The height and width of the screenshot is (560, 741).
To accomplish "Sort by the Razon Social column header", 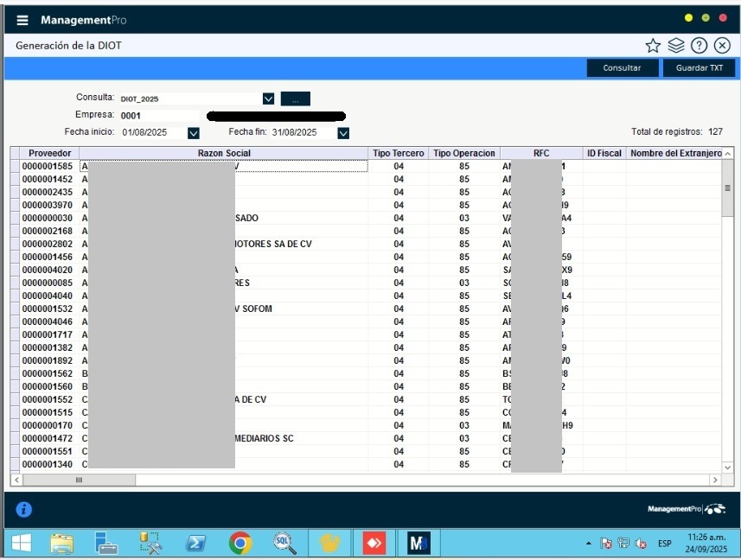I will tap(224, 153).
